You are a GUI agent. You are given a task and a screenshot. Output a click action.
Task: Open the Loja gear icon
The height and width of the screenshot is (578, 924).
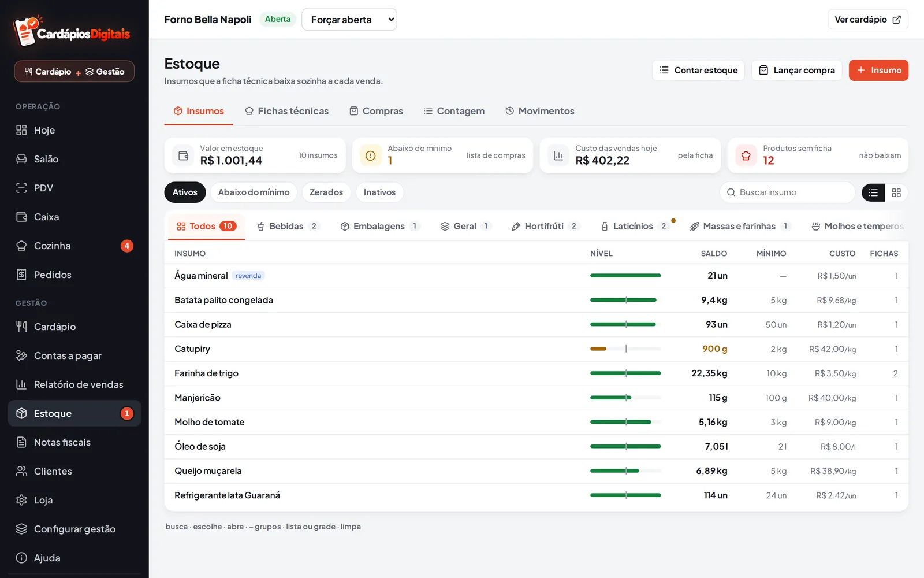21,500
